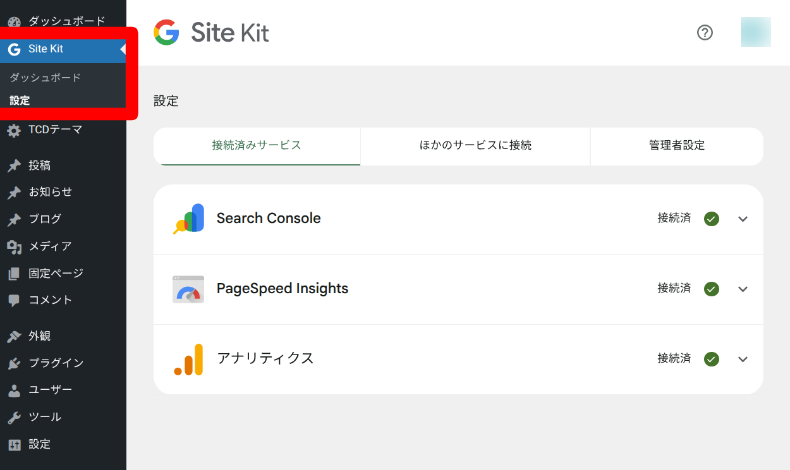
Task: Click the ブログ pin icon
Action: [14, 220]
